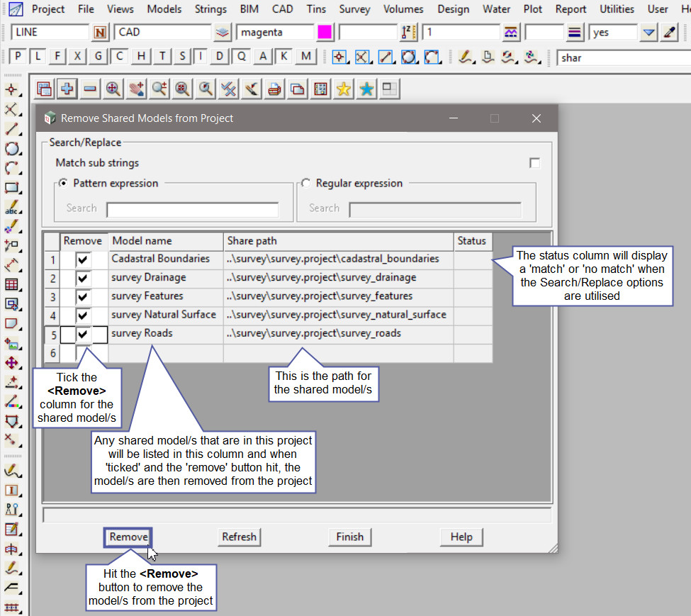Click the printer icon in view toolbar
691x616 pixels.
click(x=275, y=89)
